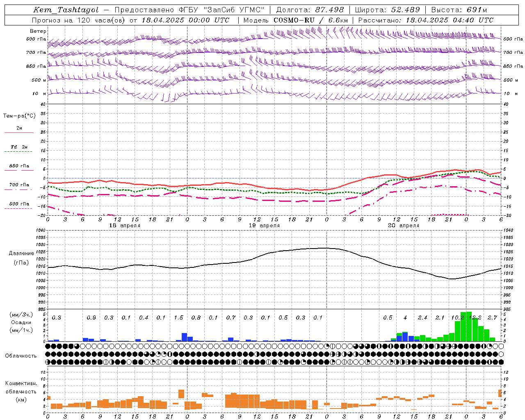
Task: Click the 20 апреля date label
Action: tap(404, 226)
